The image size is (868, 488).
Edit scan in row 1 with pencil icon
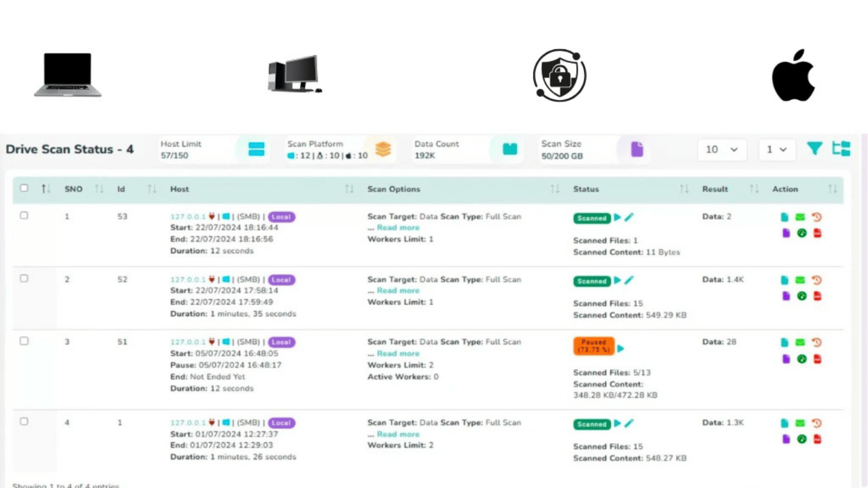629,217
